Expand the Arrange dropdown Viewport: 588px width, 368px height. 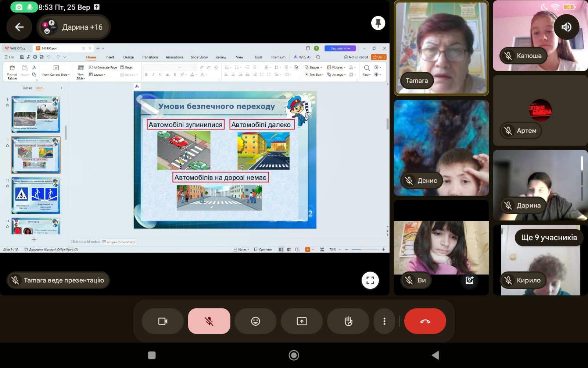tap(336, 75)
